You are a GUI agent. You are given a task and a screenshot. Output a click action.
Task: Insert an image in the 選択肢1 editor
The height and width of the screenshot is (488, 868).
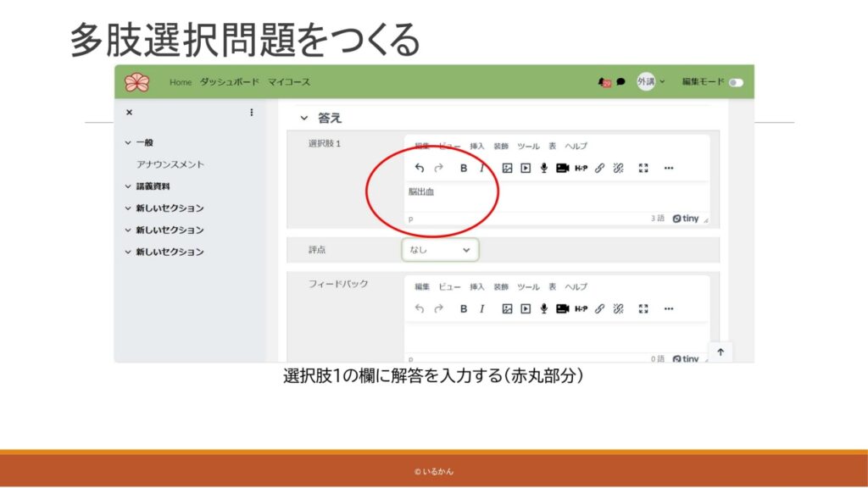(x=507, y=168)
